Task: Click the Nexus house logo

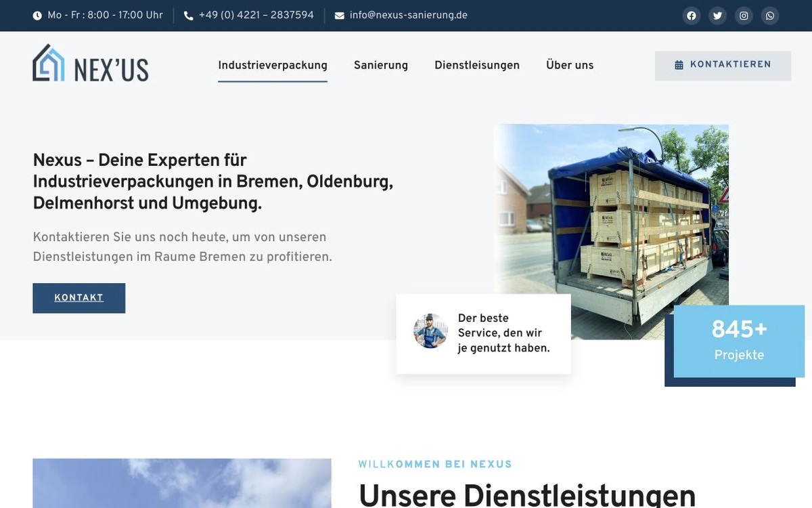Action: click(x=91, y=63)
